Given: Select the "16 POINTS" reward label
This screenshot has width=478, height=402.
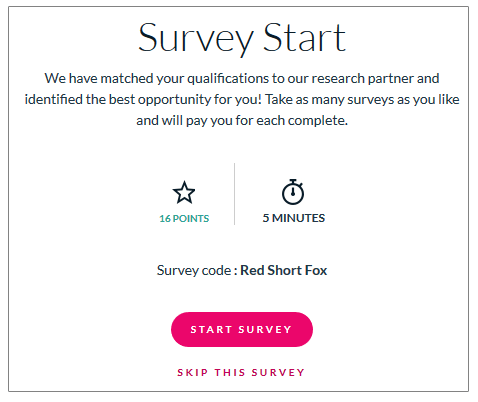Looking at the screenshot, I should 184,219.
